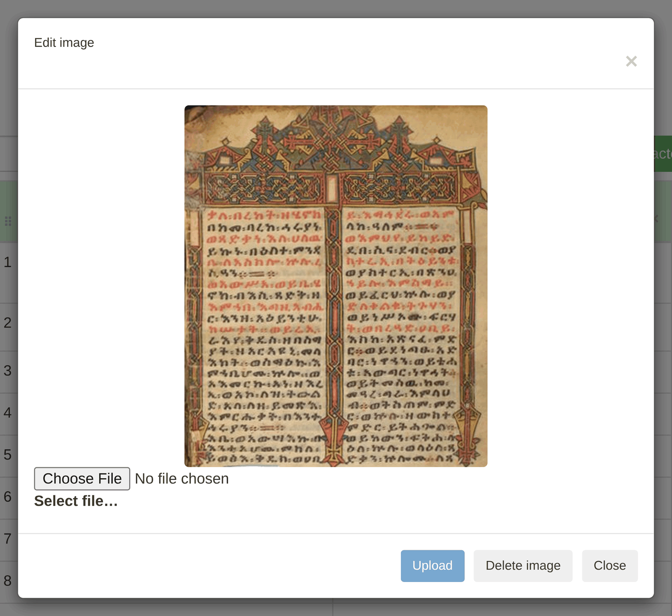The height and width of the screenshot is (616, 672).
Task: Click the Choose File button
Action: 82,479
